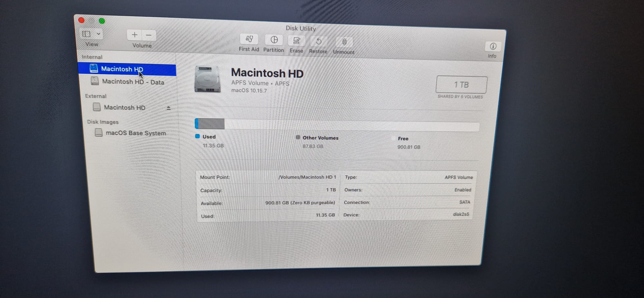Viewport: 644px width, 298px height.
Task: Open the Info panel button
Action: click(493, 46)
